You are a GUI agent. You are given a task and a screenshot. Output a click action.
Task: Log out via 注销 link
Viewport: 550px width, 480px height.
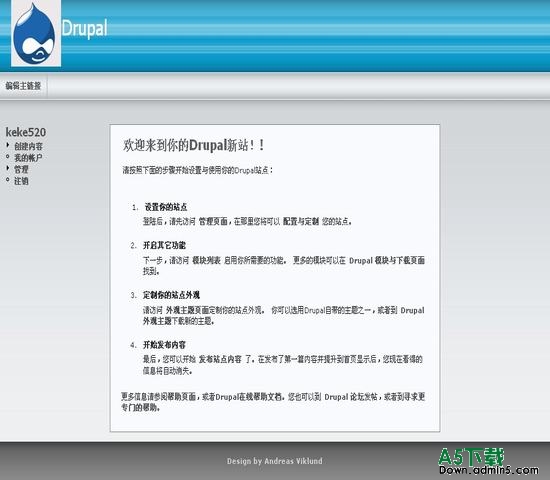pyautogui.click(x=21, y=181)
